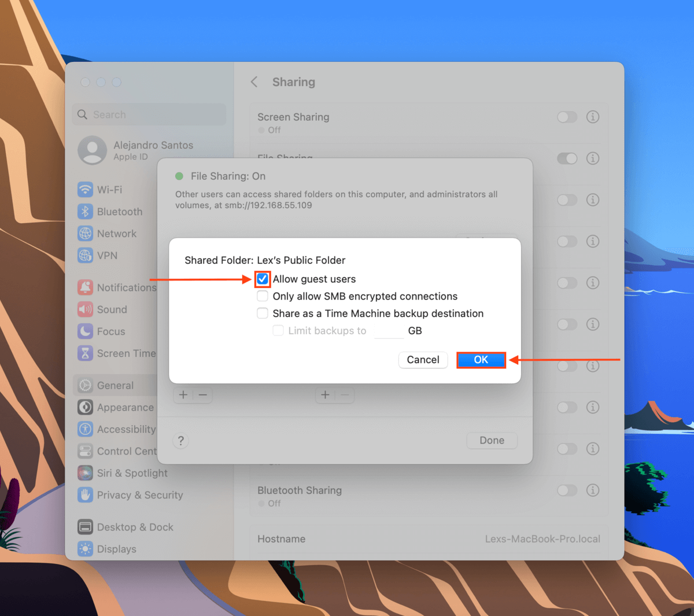Screen dimensions: 694x616
Task: Remove selected shared folder with minus
Action: point(203,395)
